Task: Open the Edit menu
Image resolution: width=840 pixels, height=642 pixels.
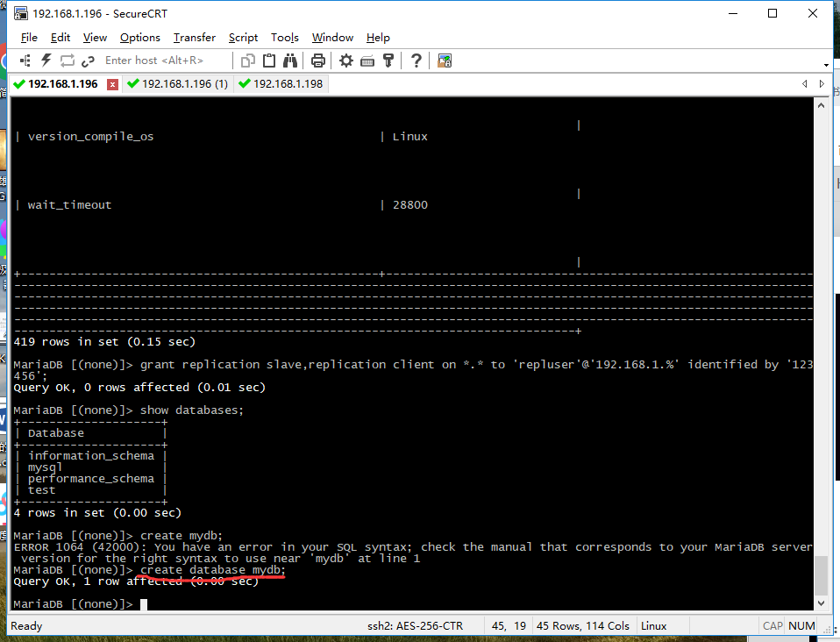Action: [x=60, y=38]
